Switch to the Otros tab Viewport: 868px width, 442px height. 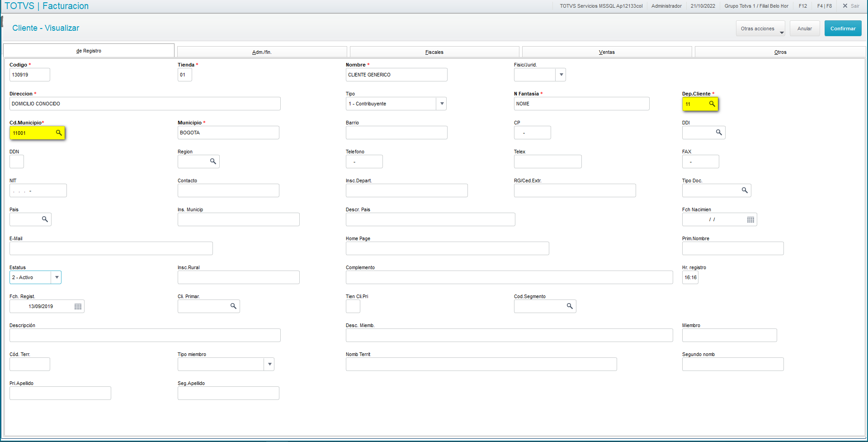click(x=780, y=52)
